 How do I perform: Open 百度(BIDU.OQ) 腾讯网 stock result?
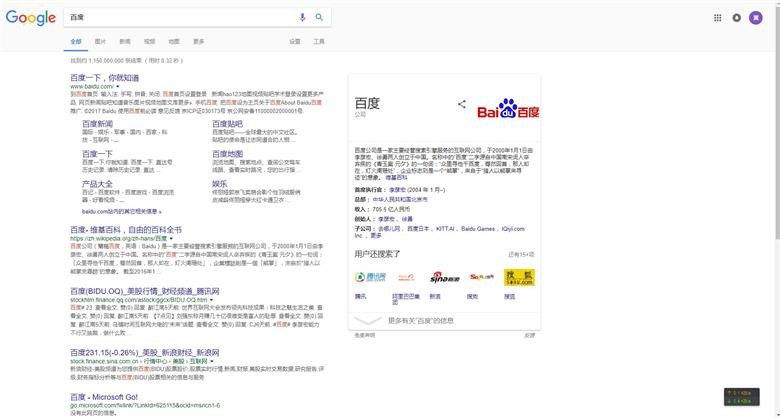pyautogui.click(x=145, y=291)
